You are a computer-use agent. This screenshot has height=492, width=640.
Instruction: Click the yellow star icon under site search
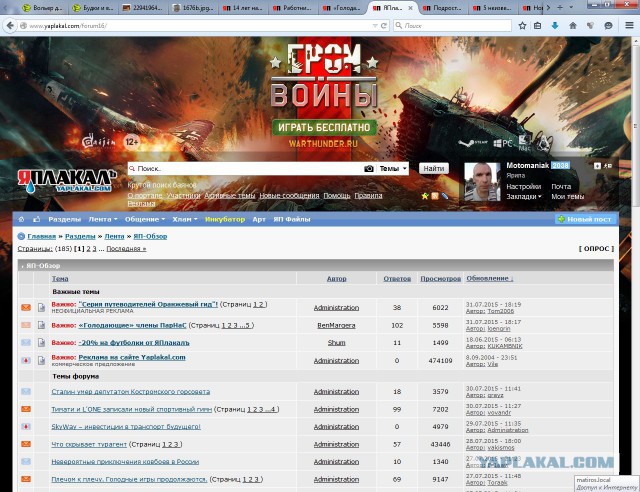tap(425, 196)
